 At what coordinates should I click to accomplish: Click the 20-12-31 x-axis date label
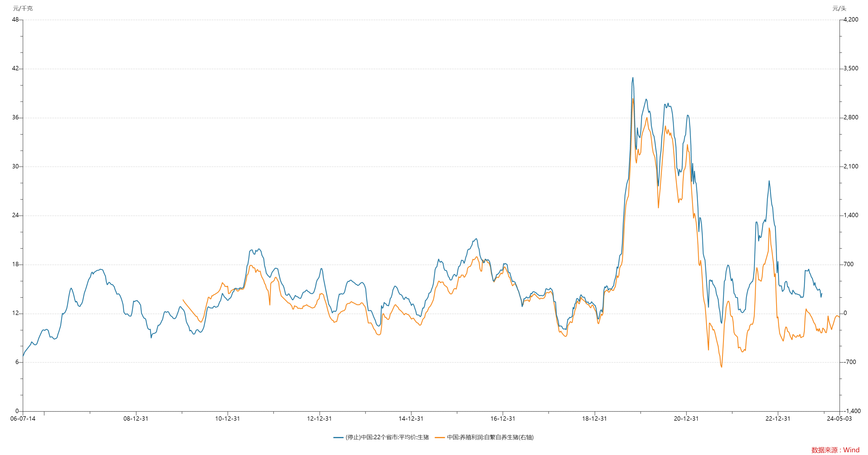click(x=686, y=419)
